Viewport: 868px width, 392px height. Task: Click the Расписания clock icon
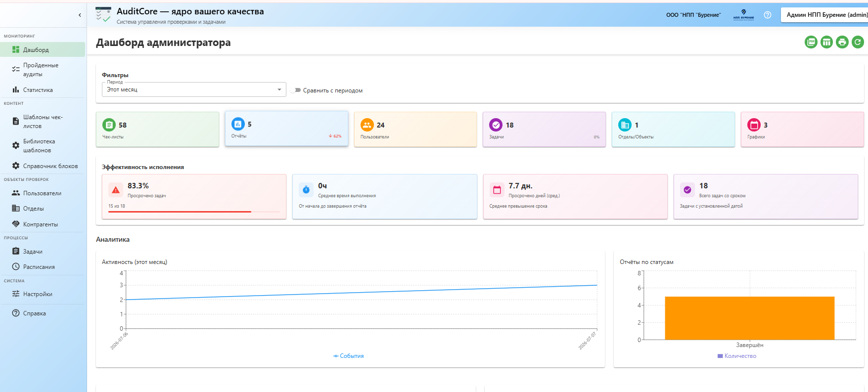[x=16, y=267]
